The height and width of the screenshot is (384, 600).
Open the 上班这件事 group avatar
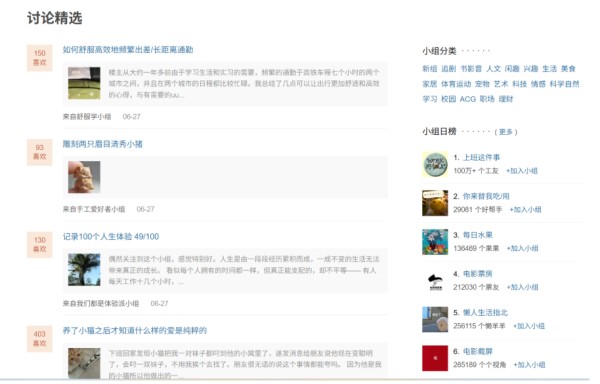click(435, 164)
